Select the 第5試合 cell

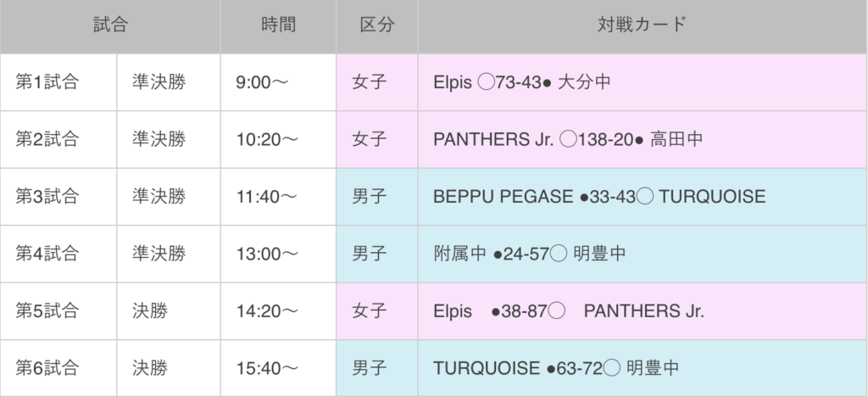(47, 310)
